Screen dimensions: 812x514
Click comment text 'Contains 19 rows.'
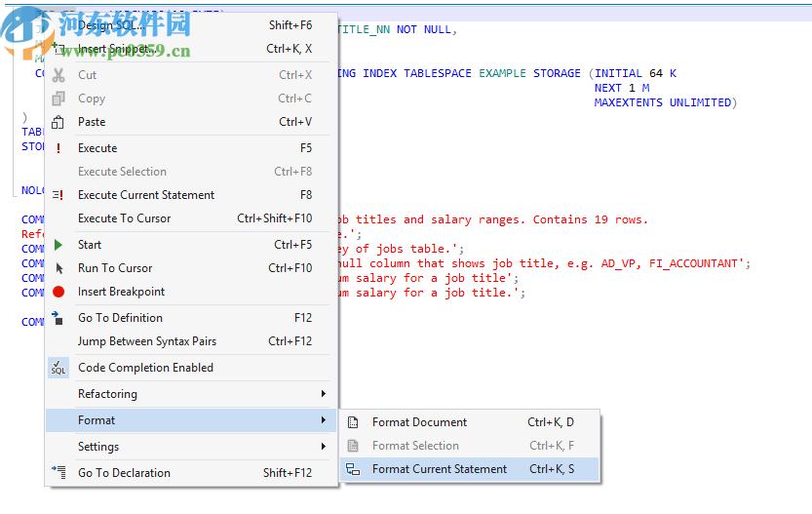pyautogui.click(x=591, y=219)
